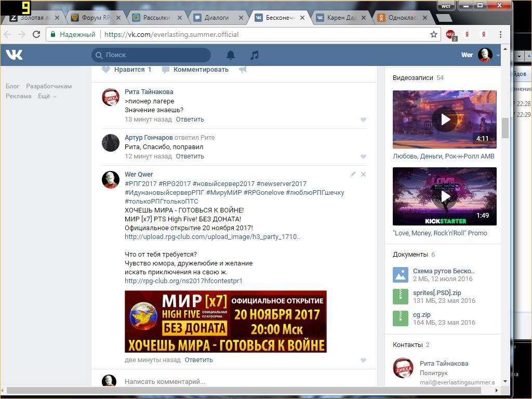Switch to the Диалоги browser tab
Viewport: 532px width, 399px height.
[217, 17]
